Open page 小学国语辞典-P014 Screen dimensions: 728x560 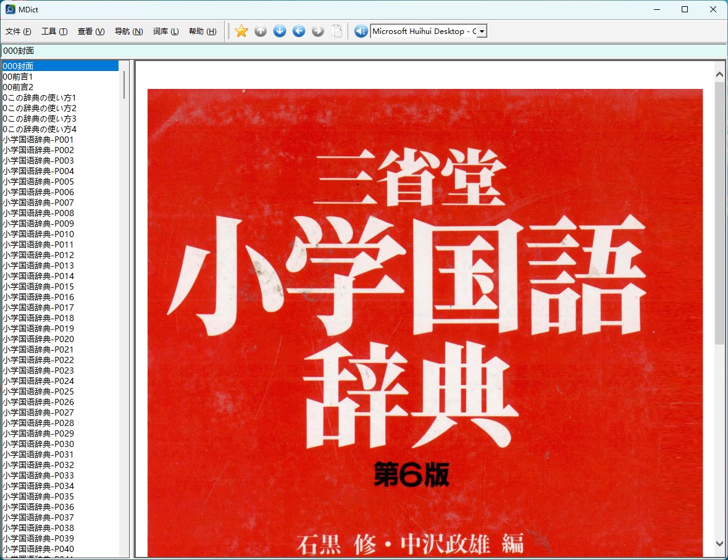[61, 276]
